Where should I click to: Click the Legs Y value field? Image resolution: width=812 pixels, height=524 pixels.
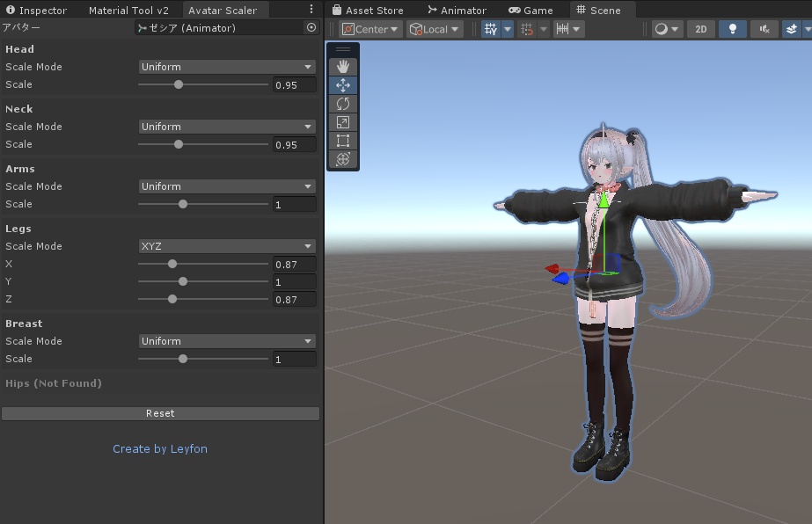point(294,281)
